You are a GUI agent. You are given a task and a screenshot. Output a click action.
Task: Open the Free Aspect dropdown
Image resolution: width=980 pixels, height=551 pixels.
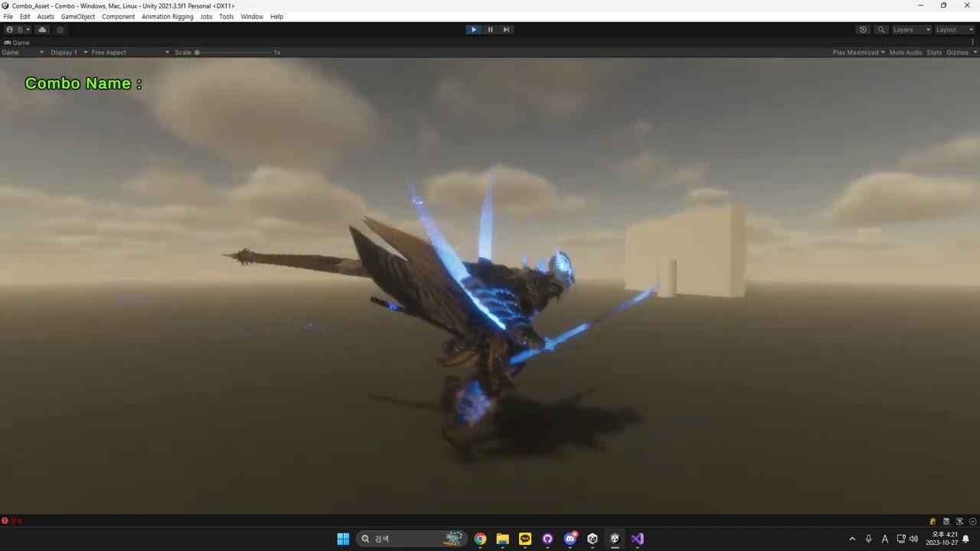[x=130, y=53]
